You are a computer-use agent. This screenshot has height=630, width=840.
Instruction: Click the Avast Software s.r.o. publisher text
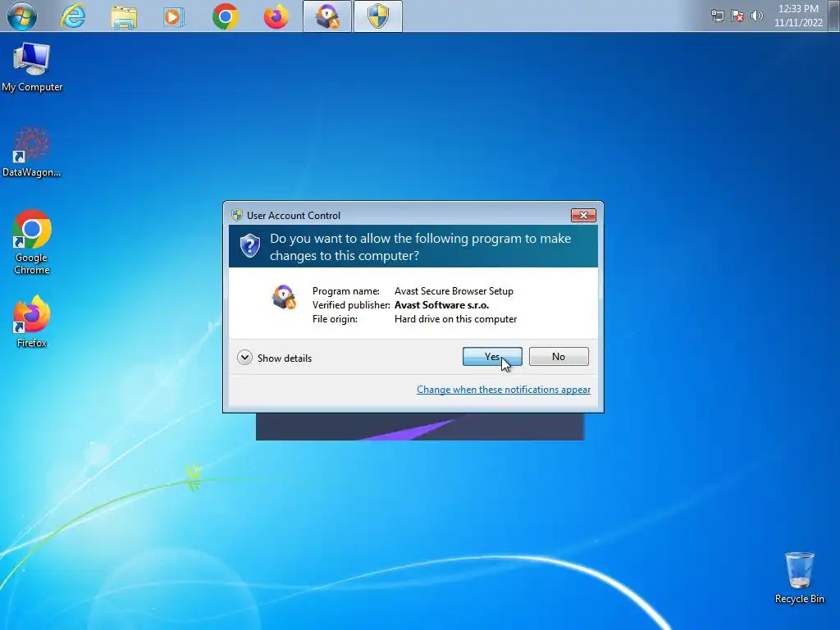click(441, 305)
